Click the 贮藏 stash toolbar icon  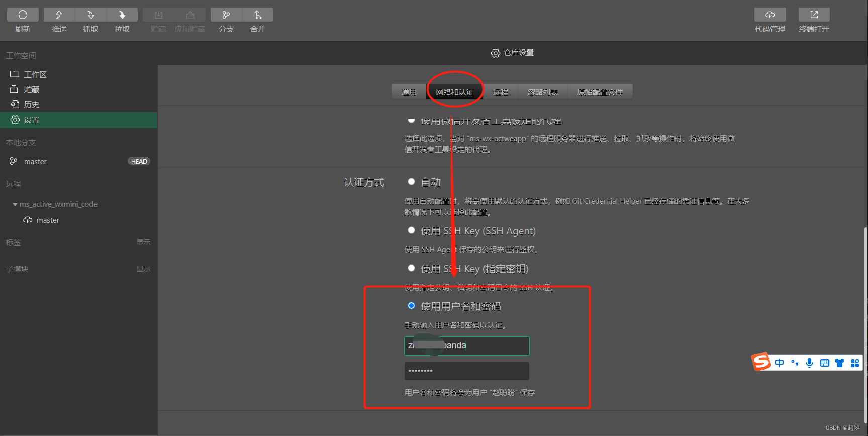(158, 15)
